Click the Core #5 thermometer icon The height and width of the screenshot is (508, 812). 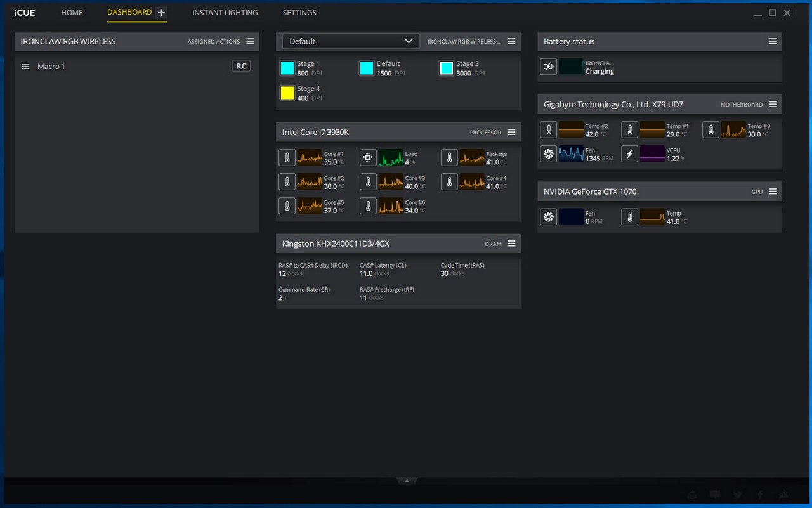coord(287,206)
